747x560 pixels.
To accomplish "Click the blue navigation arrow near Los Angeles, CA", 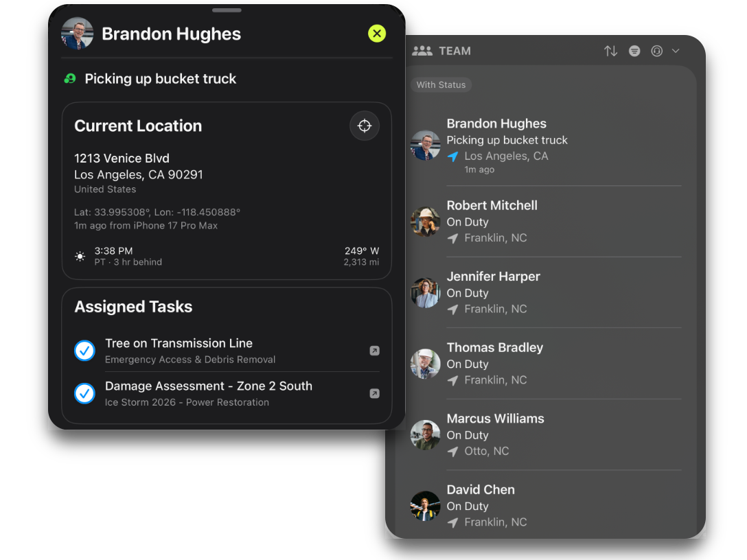I will (452, 156).
